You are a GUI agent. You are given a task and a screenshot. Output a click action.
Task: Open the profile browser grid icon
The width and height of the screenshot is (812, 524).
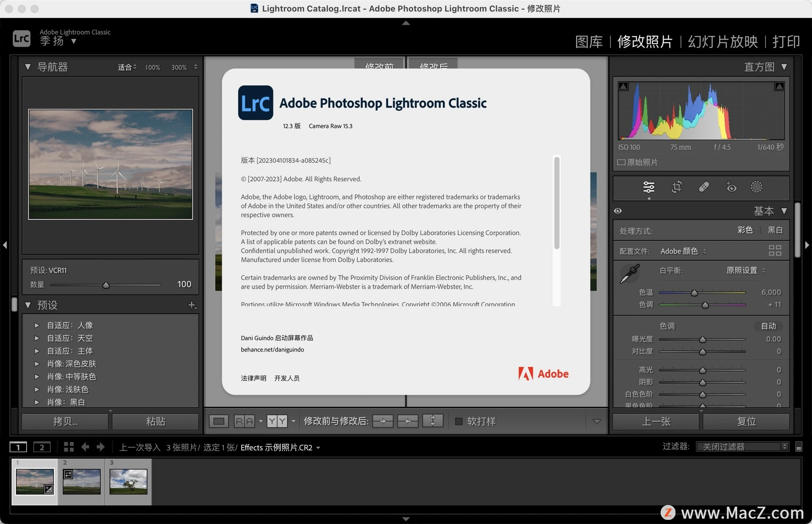tap(775, 251)
